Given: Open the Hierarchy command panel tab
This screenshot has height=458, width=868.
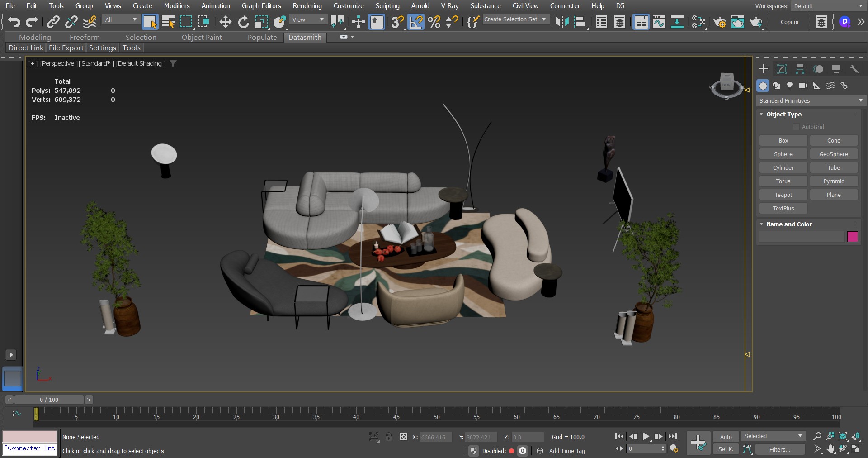Looking at the screenshot, I should pyautogui.click(x=800, y=69).
